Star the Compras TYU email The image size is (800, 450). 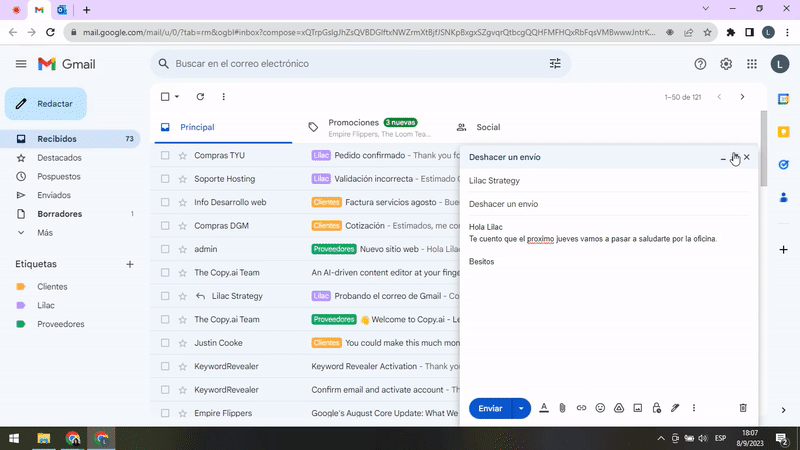point(183,155)
